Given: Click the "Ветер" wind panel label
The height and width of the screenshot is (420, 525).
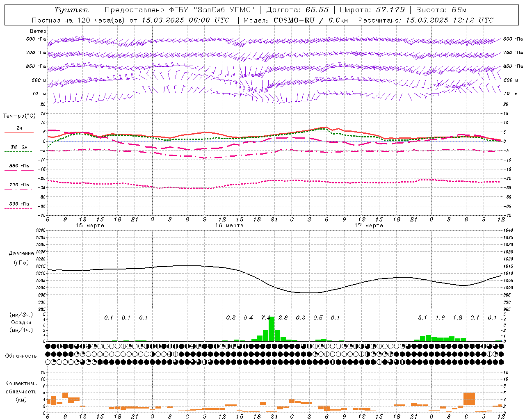Looking at the screenshot, I should tap(38, 31).
